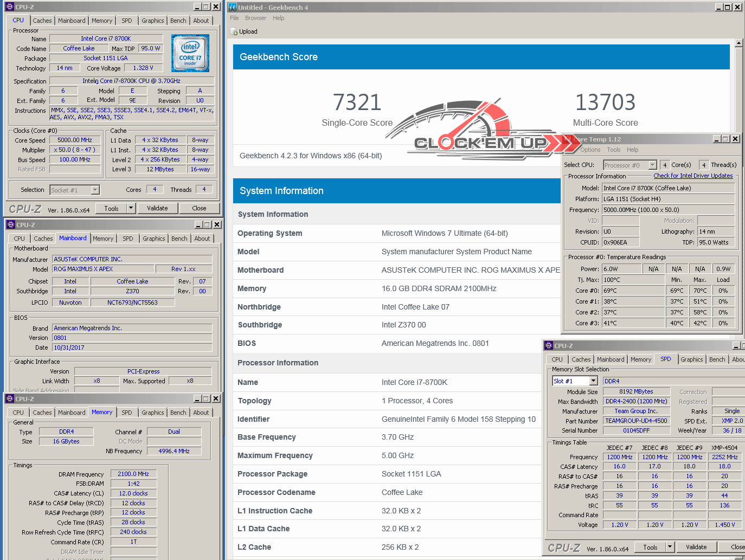The height and width of the screenshot is (560, 745).
Task: Select Bench tab in the CPU-Z Memory window
Action: coord(178,413)
